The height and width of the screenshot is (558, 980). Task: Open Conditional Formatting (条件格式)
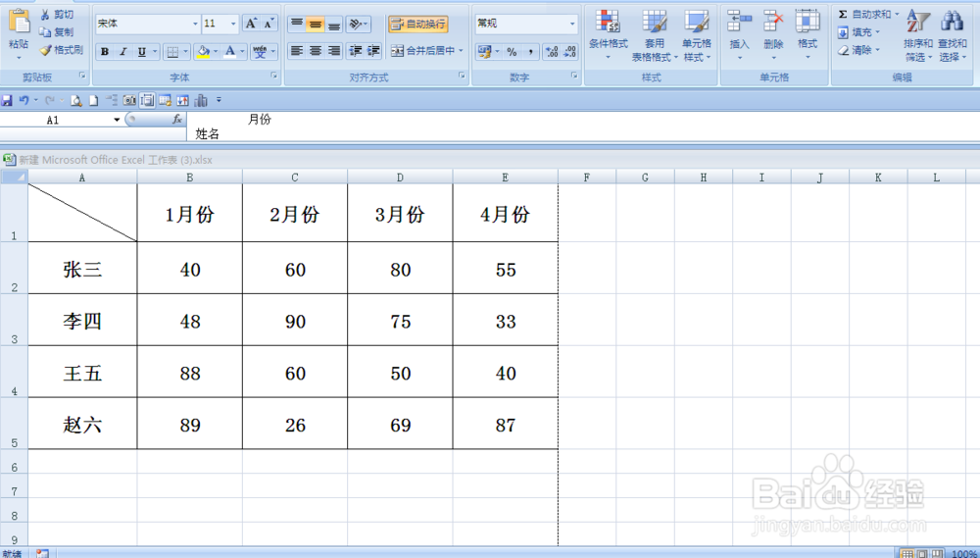[609, 35]
